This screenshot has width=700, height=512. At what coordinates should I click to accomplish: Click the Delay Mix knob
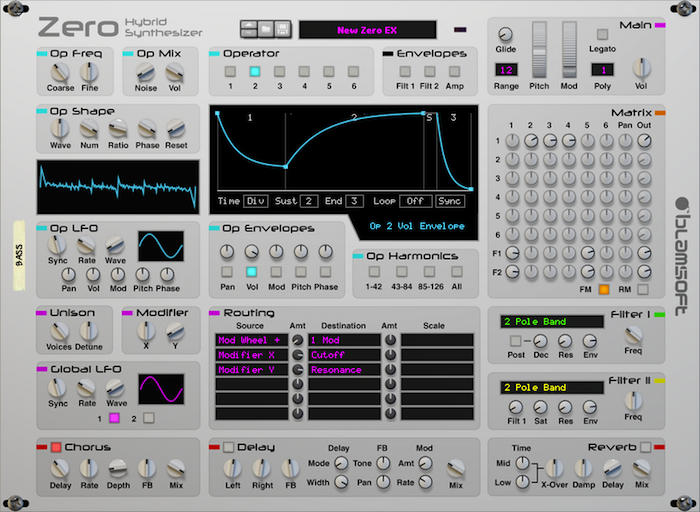tap(456, 468)
